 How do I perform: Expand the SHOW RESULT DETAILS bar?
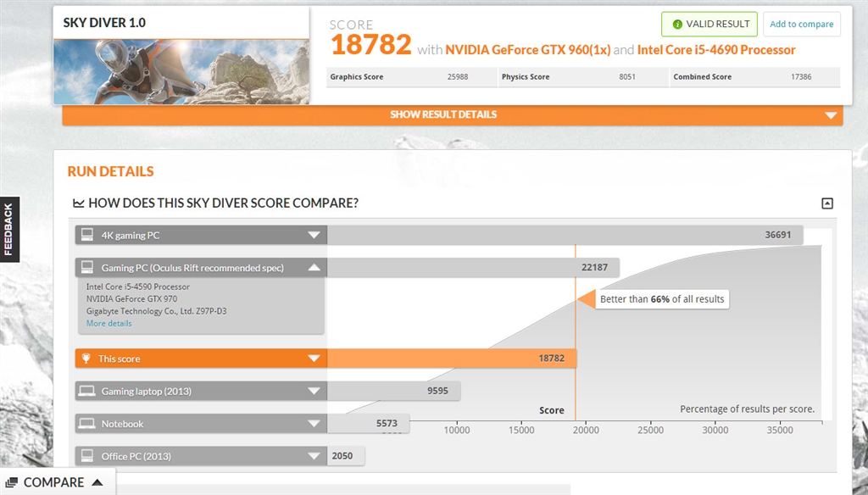(x=453, y=114)
